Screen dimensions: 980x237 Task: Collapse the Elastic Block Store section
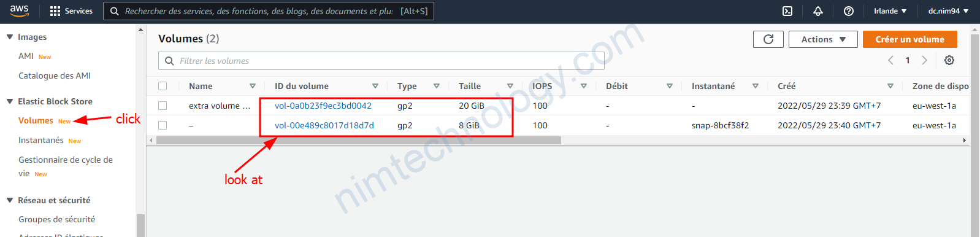click(x=10, y=101)
